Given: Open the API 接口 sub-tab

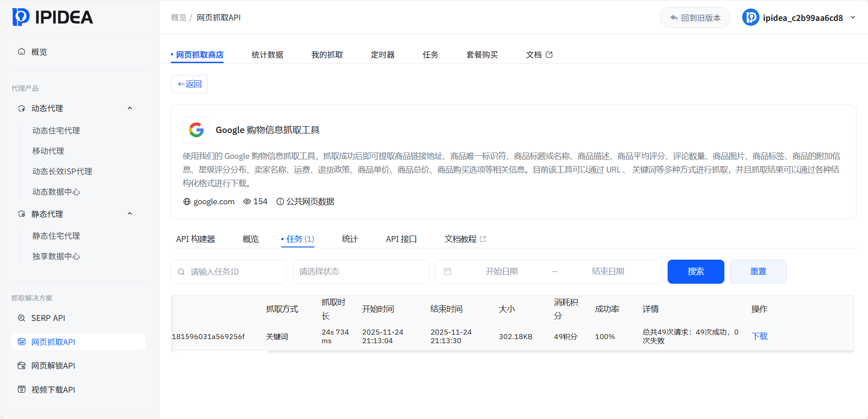Looking at the screenshot, I should (x=401, y=239).
